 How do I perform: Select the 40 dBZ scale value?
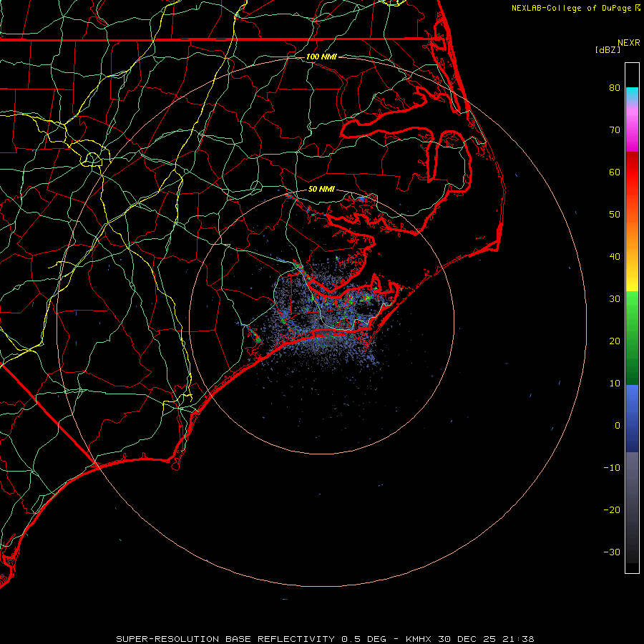[615, 256]
